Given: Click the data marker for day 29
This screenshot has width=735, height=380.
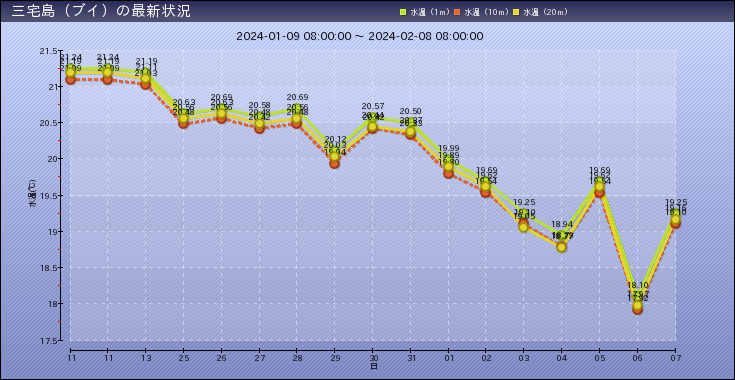Looking at the screenshot, I should pos(334,158).
